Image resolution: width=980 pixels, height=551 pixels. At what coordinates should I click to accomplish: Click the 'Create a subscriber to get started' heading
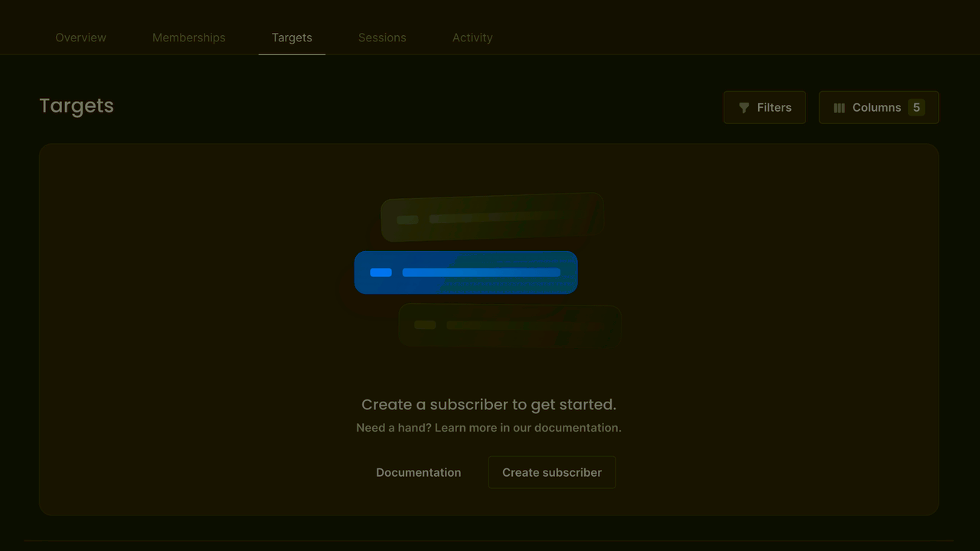(488, 404)
